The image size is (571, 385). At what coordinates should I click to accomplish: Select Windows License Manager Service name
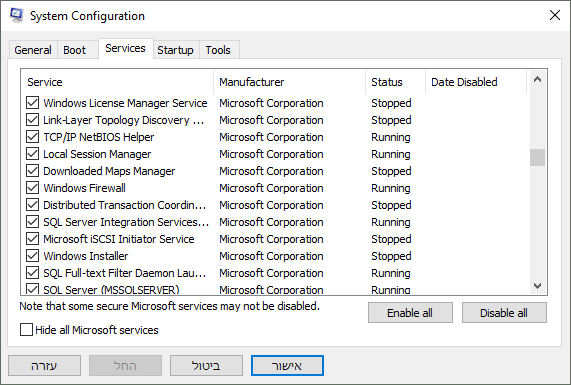tap(125, 103)
